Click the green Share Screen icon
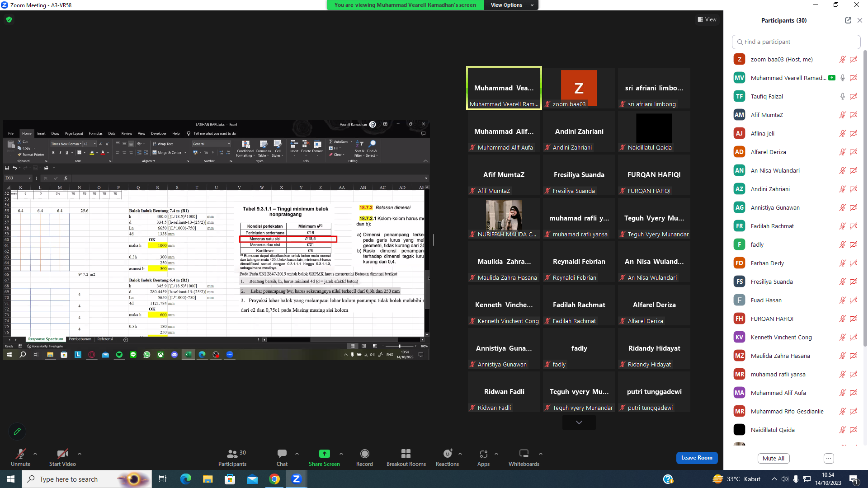This screenshot has height=488, width=868. click(324, 454)
